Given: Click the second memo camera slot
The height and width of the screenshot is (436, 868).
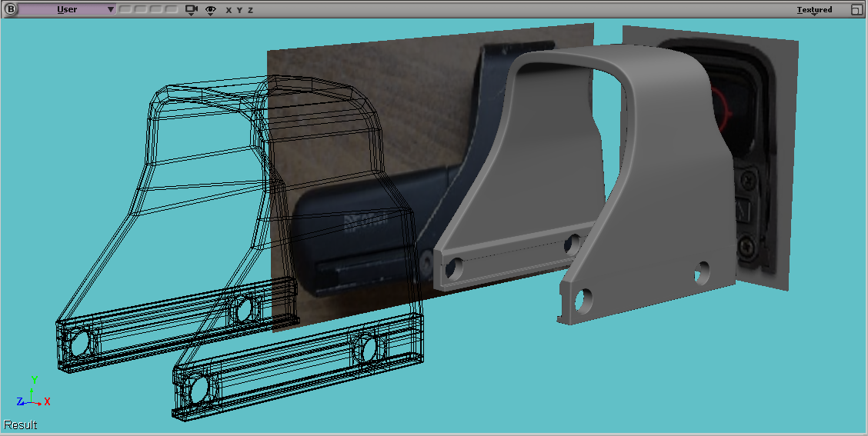Looking at the screenshot, I should (141, 9).
